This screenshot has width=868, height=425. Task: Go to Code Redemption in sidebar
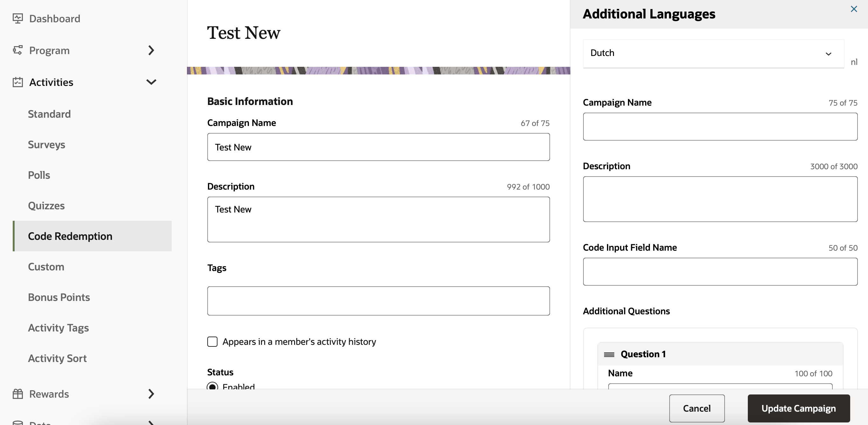(70, 236)
